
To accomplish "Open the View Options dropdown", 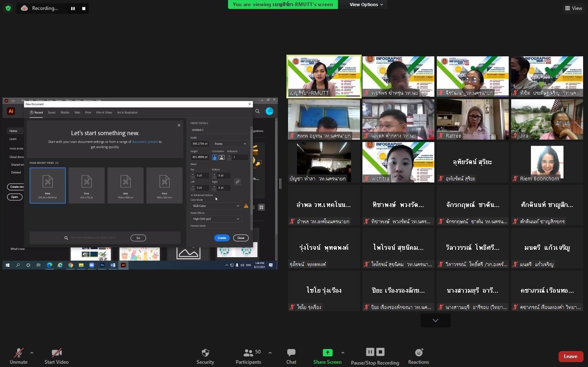I will [x=366, y=4].
